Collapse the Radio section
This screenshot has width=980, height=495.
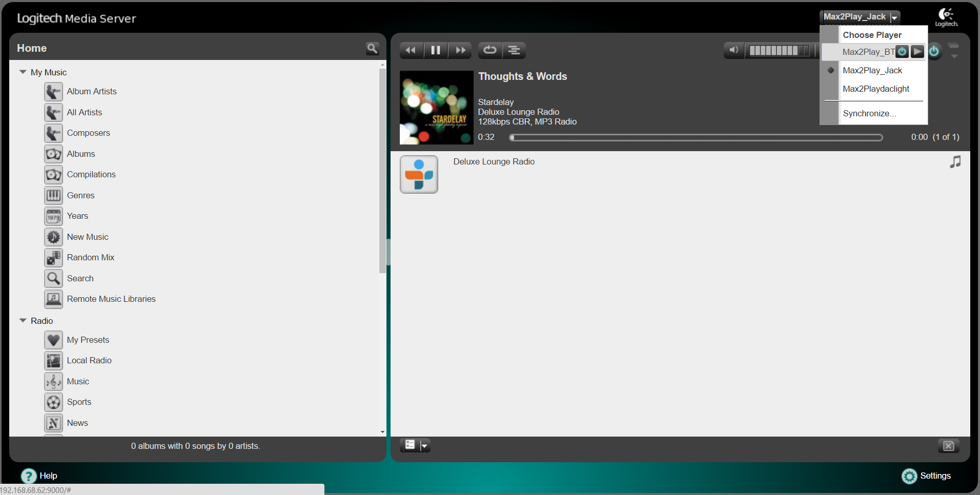click(x=23, y=321)
